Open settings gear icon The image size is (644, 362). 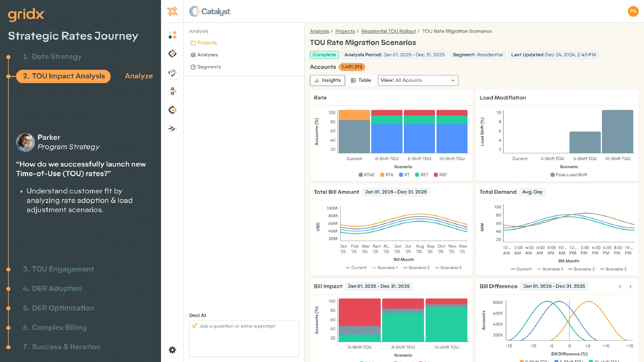[172, 350]
